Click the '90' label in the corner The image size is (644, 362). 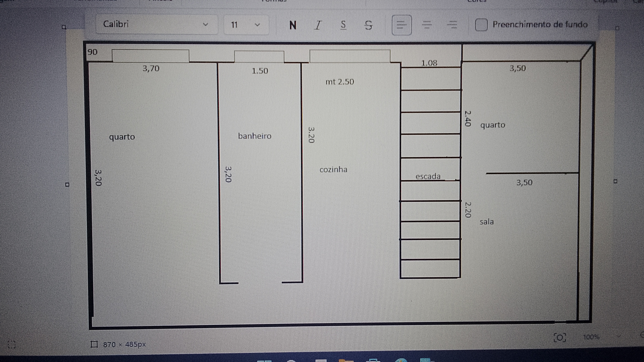point(92,52)
